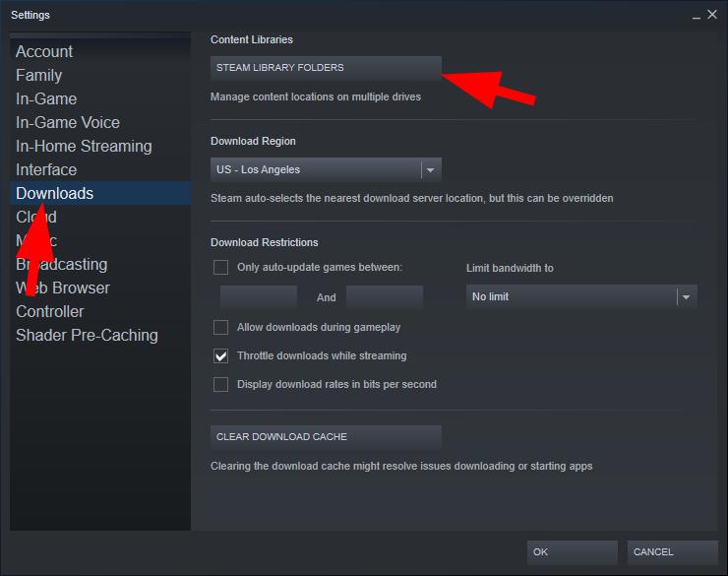
Task: Close the Settings window
Action: pyautogui.click(x=712, y=15)
